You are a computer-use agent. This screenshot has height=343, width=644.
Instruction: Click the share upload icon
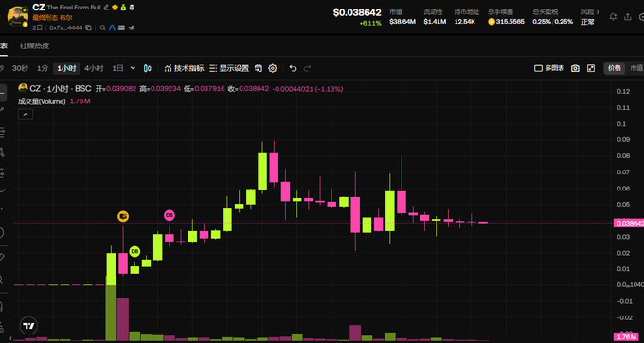[x=628, y=17]
